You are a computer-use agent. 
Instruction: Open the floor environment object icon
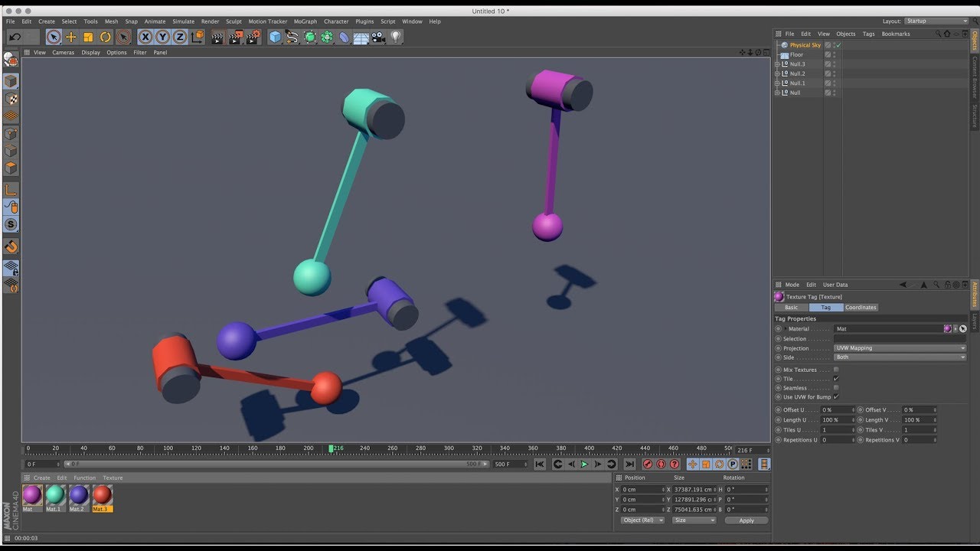click(361, 37)
